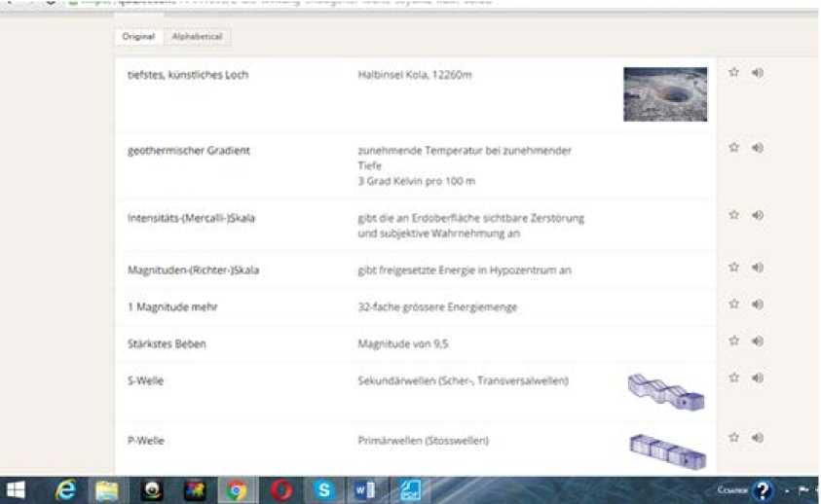
Task: Click the definition 'Primärwellen (Stosswellen)'
Action: (423, 441)
